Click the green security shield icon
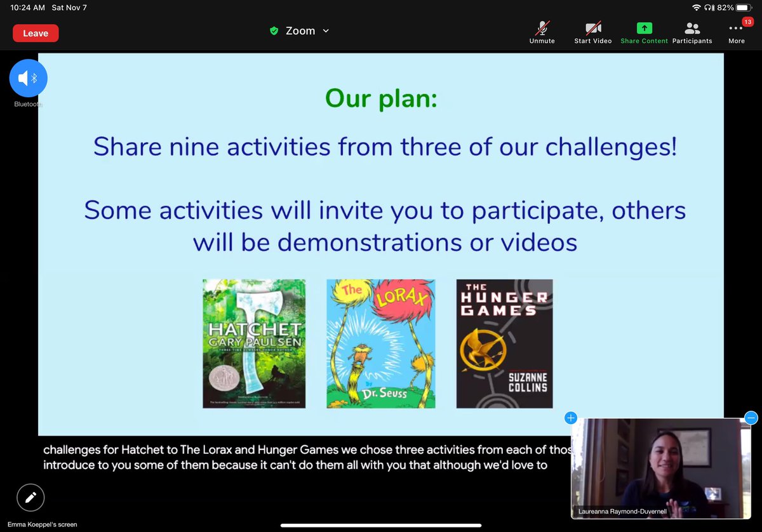762x532 pixels. 274,30
